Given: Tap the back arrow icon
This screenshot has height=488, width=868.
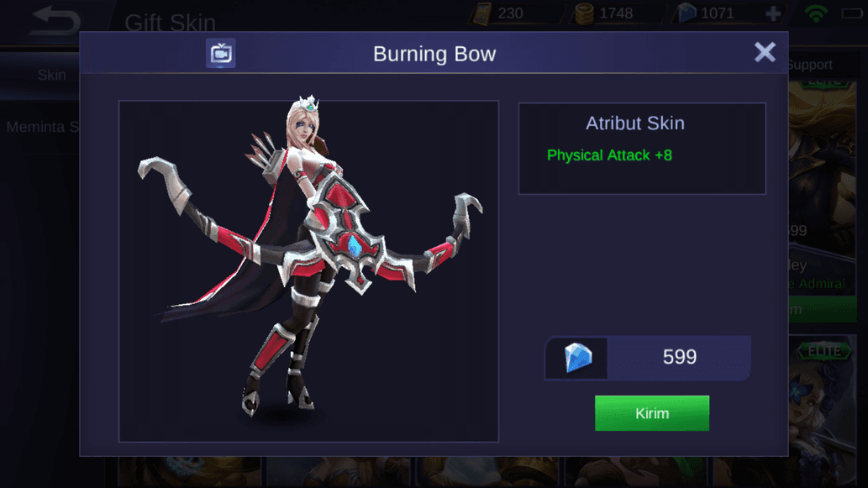Looking at the screenshot, I should pos(56,21).
